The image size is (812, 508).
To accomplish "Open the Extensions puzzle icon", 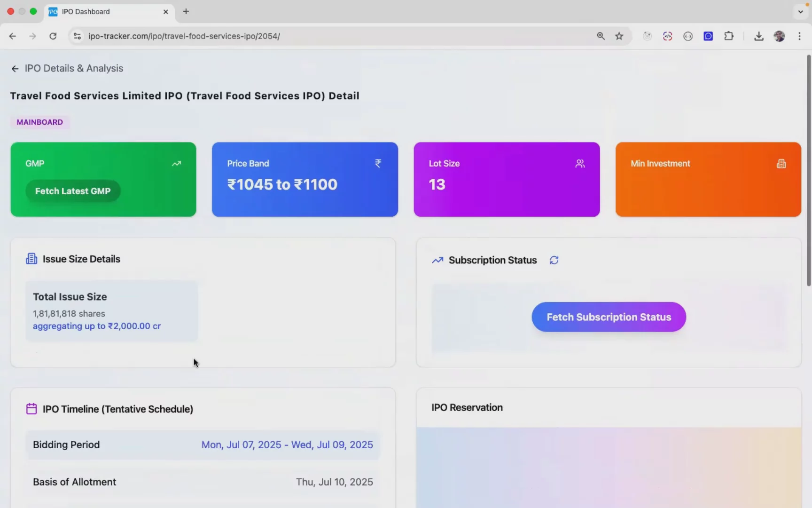I will pos(729,36).
